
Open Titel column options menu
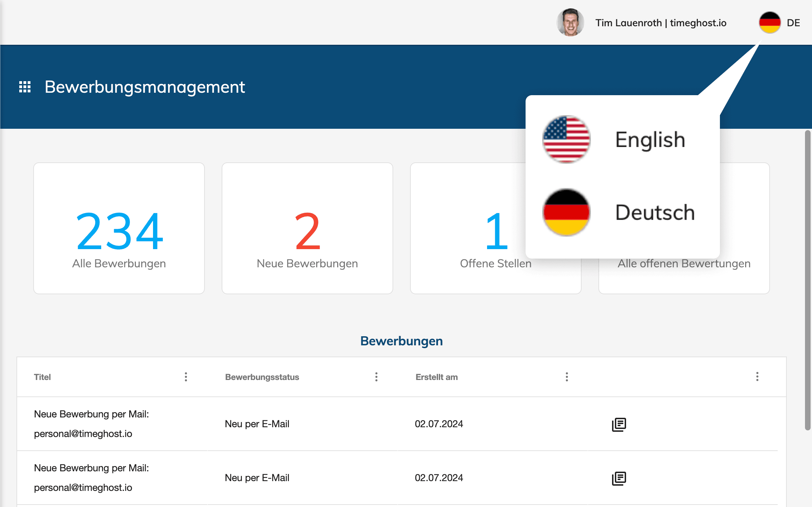tap(186, 377)
